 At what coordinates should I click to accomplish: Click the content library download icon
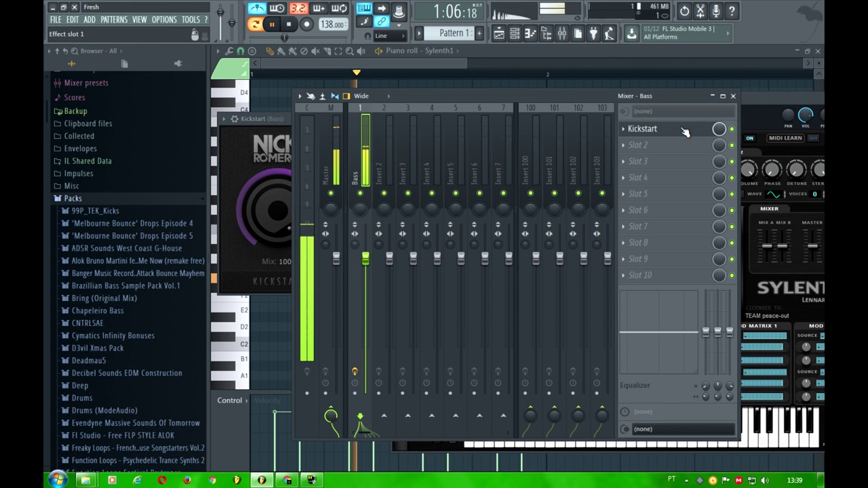click(x=631, y=33)
